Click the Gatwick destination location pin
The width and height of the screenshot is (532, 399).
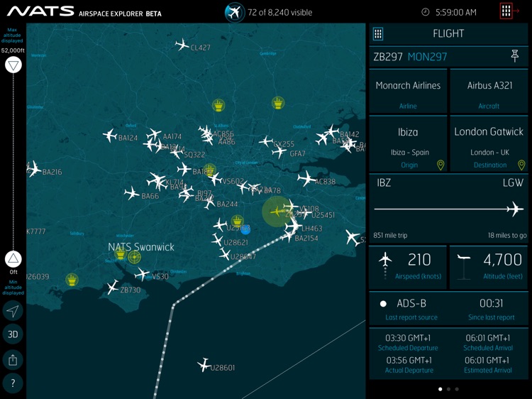521,165
